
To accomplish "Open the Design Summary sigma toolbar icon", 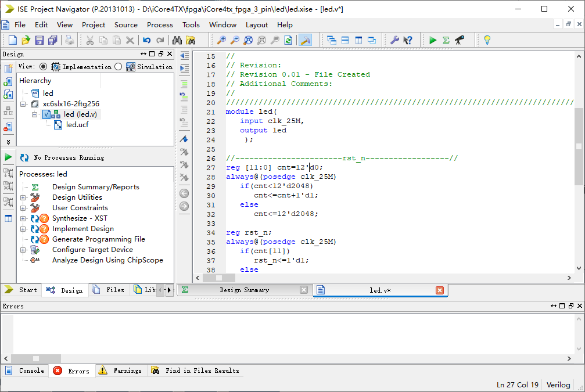I will coord(446,40).
